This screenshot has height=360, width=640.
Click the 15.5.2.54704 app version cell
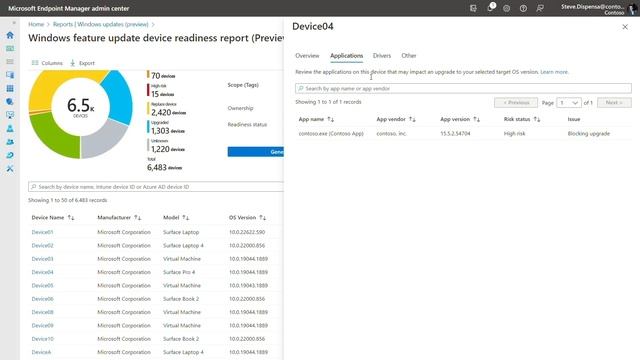(455, 133)
